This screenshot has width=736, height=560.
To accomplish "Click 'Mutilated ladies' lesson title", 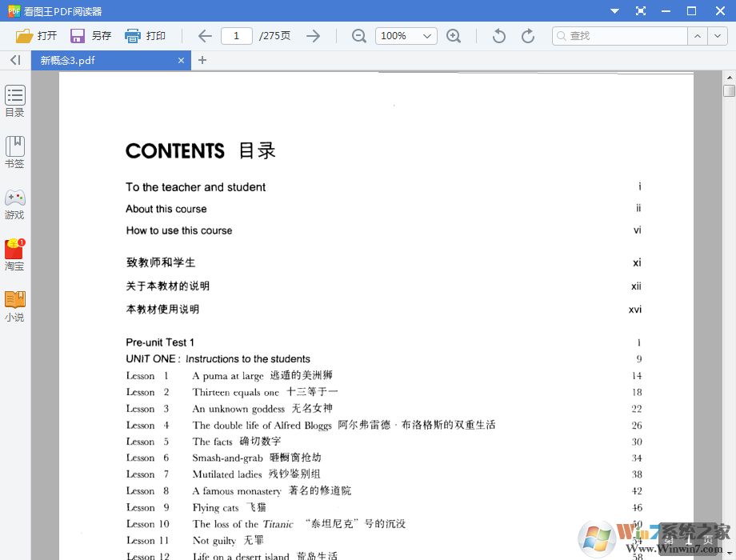I will [227, 474].
